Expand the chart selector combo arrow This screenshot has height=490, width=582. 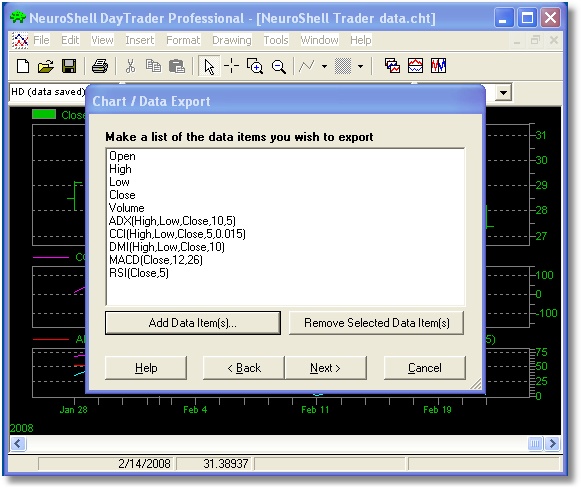503,92
